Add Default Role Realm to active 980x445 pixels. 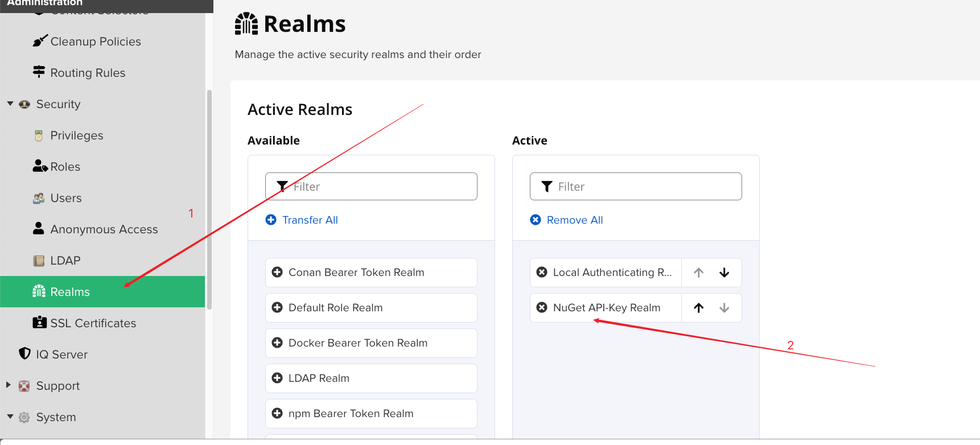click(371, 308)
